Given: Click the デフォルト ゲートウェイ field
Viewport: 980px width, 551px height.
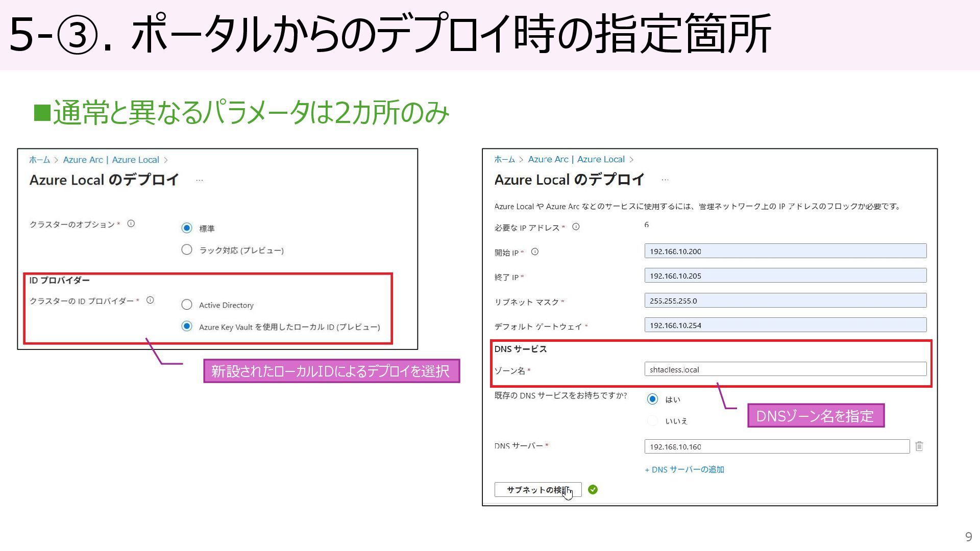Looking at the screenshot, I should (x=785, y=325).
